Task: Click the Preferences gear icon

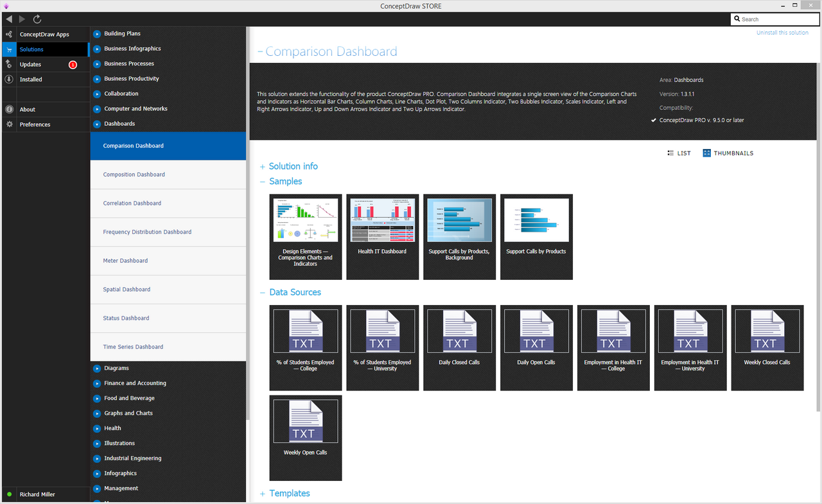Action: click(x=9, y=125)
